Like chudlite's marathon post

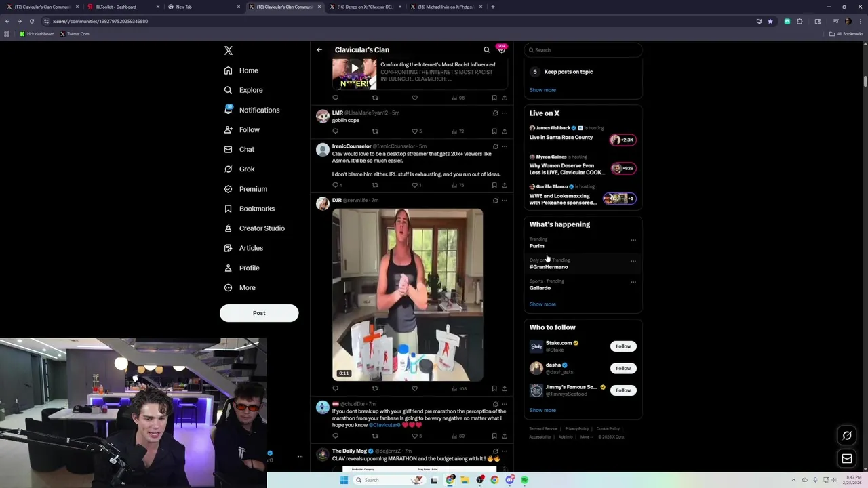click(415, 436)
